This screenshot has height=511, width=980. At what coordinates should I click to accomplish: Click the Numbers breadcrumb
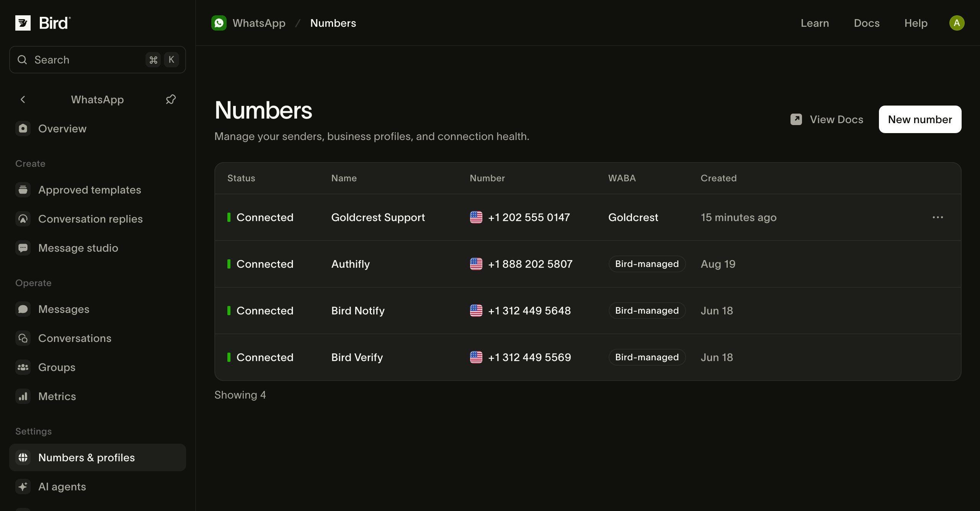(x=333, y=23)
